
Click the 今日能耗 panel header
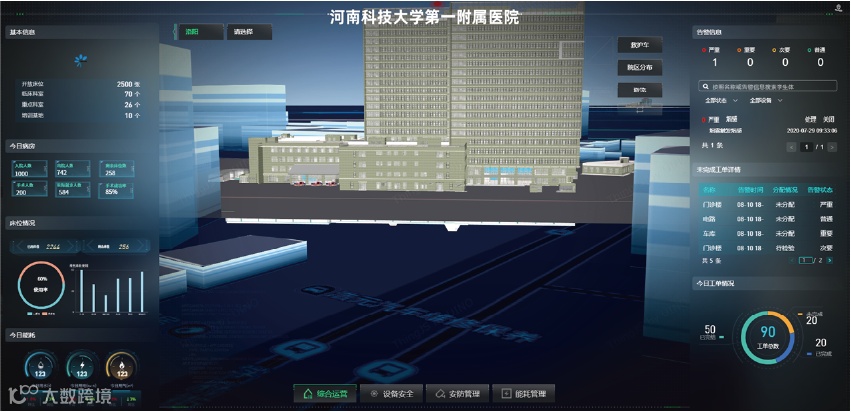coord(81,335)
